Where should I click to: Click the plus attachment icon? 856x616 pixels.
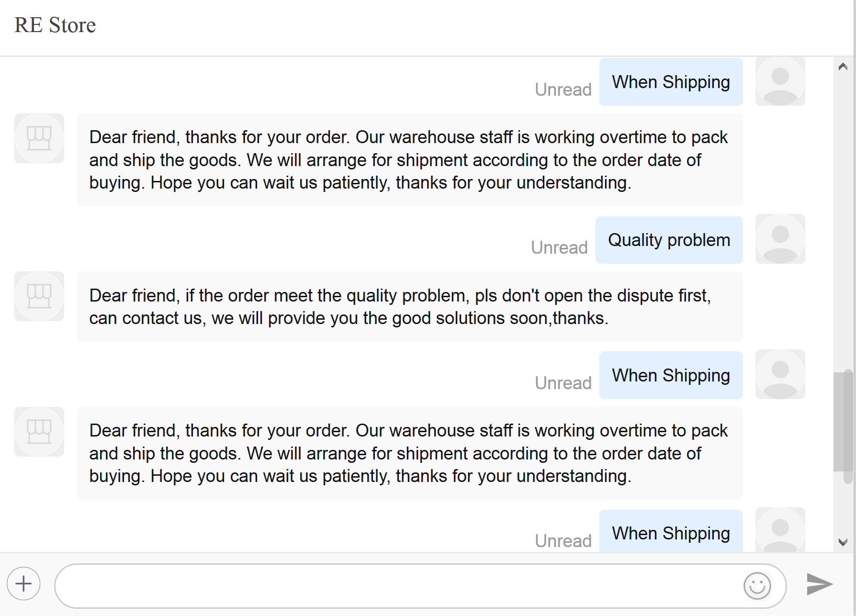(x=23, y=583)
